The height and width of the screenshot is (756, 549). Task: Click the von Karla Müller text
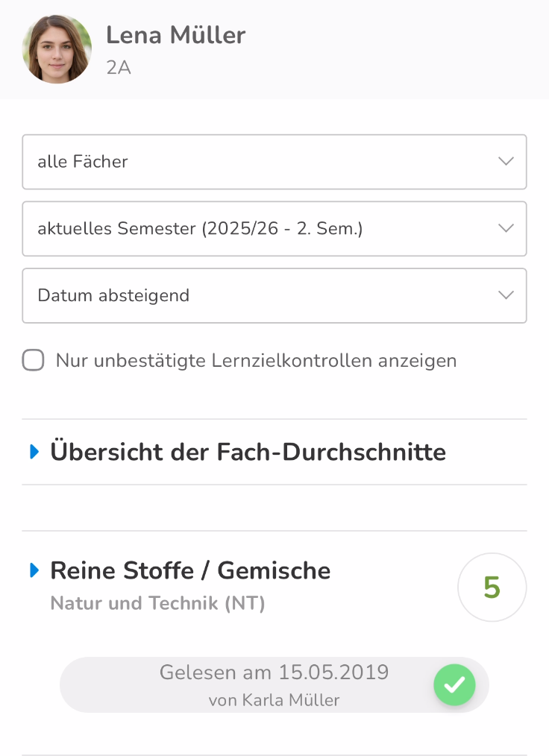pyautogui.click(x=274, y=700)
